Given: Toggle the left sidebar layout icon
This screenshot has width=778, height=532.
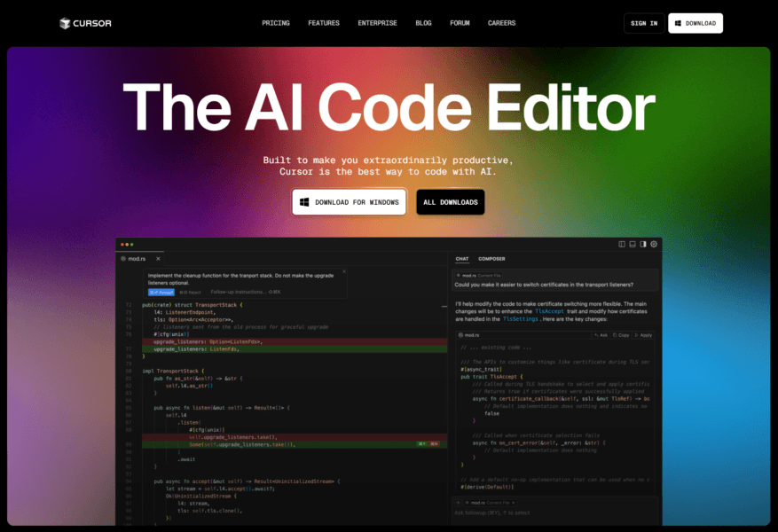Looking at the screenshot, I should point(622,244).
